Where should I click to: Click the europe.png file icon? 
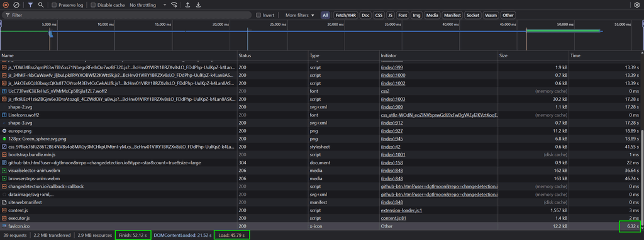click(x=4, y=130)
